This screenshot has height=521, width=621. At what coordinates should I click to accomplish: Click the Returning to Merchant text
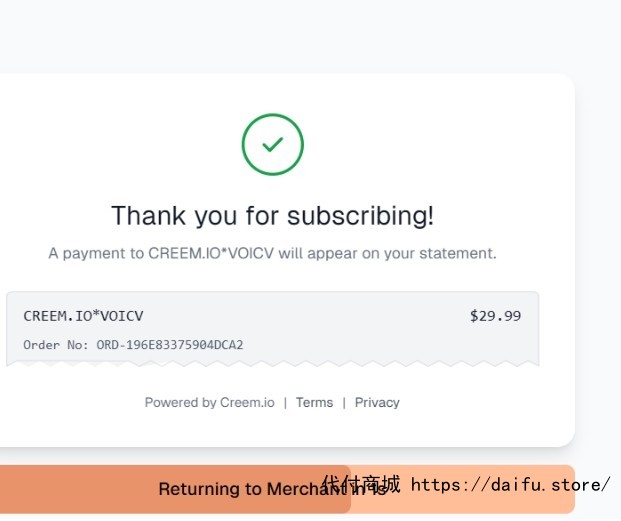click(x=272, y=489)
